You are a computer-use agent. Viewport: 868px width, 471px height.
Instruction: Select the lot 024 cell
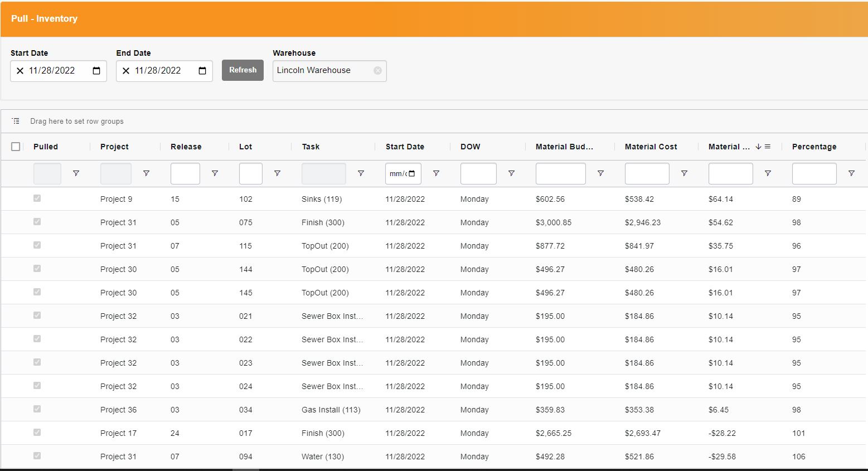pyautogui.click(x=246, y=386)
